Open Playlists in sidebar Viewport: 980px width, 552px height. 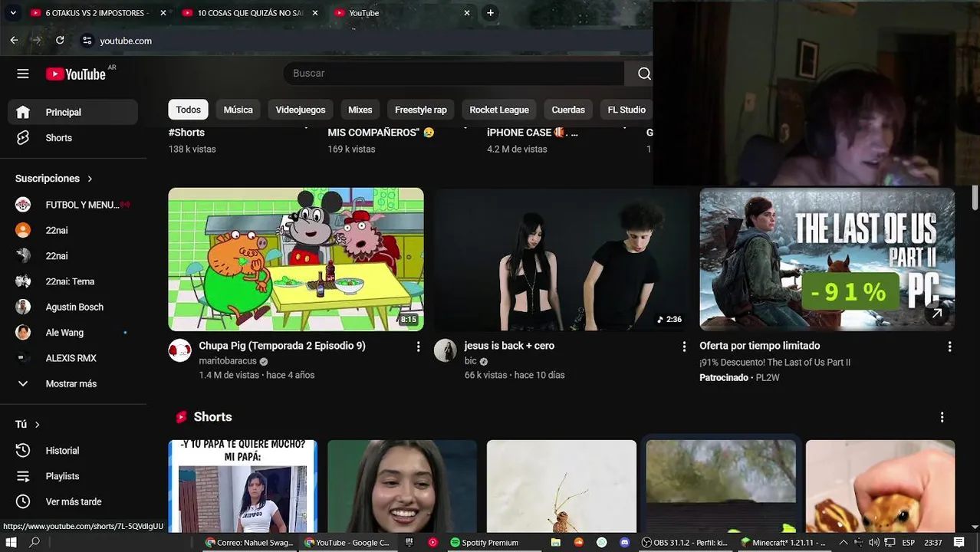pos(73,476)
